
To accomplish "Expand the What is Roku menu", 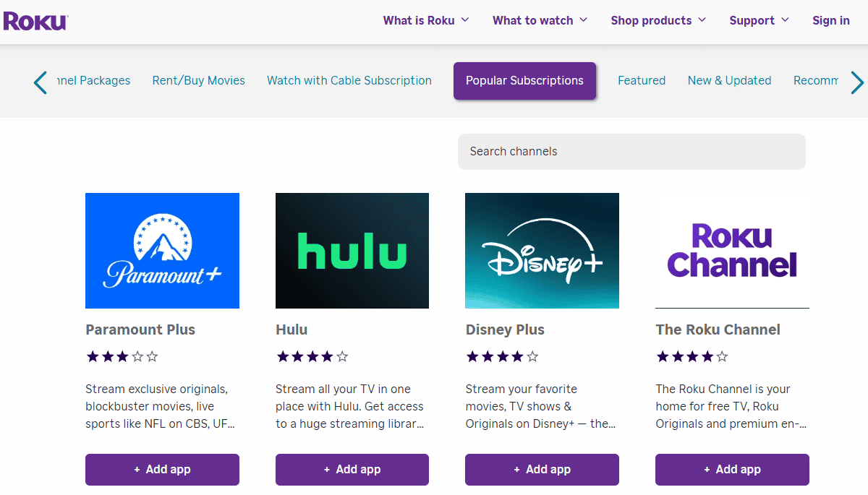I will click(x=426, y=20).
